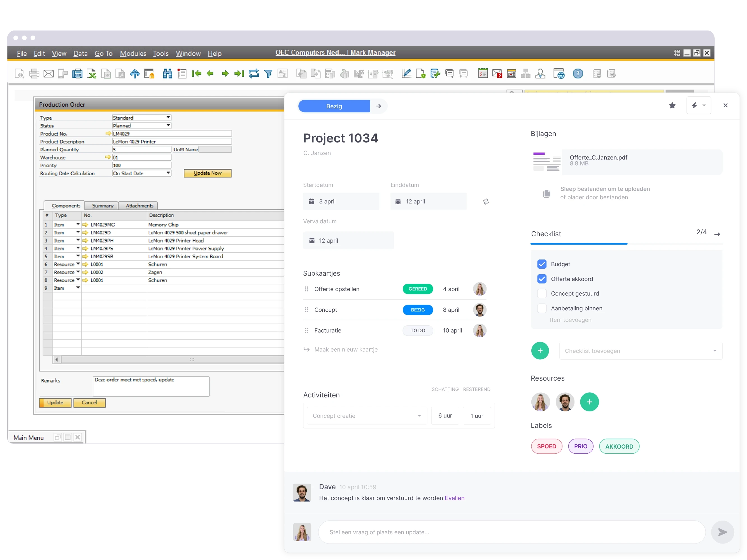Add a resource with green plus button

[589, 402]
